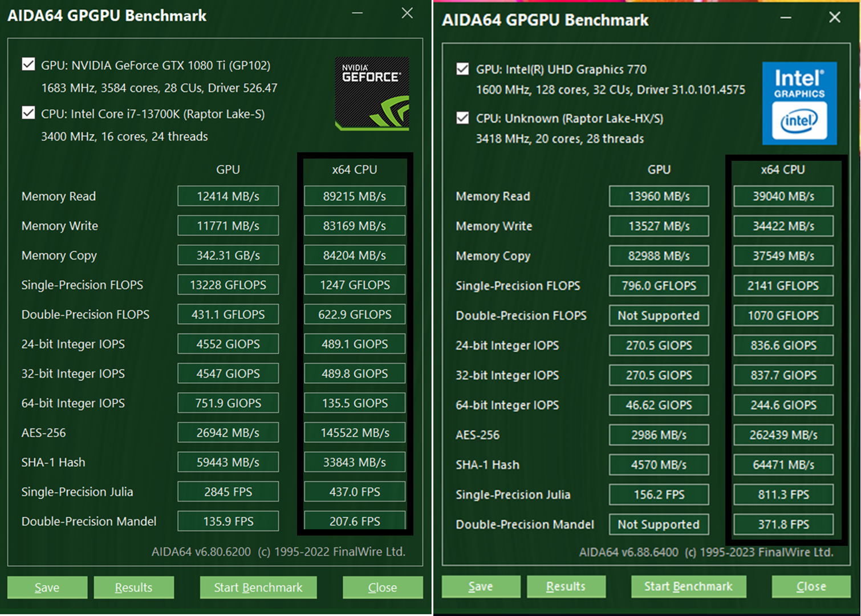The height and width of the screenshot is (616, 861).
Task: Uncheck the NVIDIA GeForce GTX 1080 Ti GPU checkbox
Action: [28, 64]
